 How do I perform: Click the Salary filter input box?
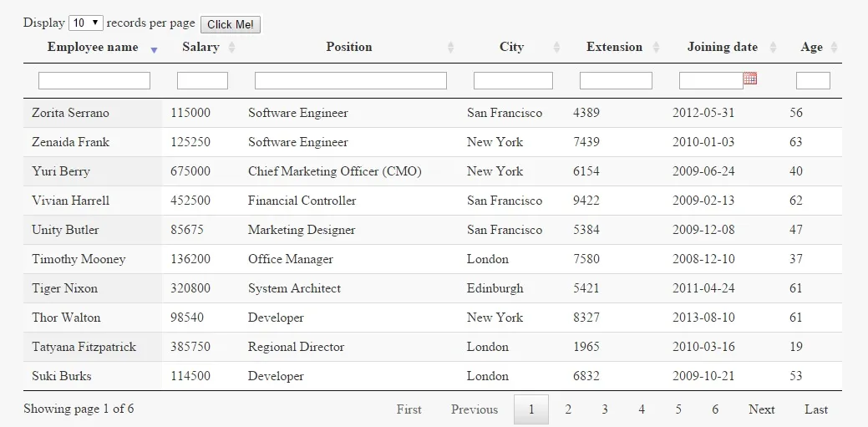tap(202, 81)
